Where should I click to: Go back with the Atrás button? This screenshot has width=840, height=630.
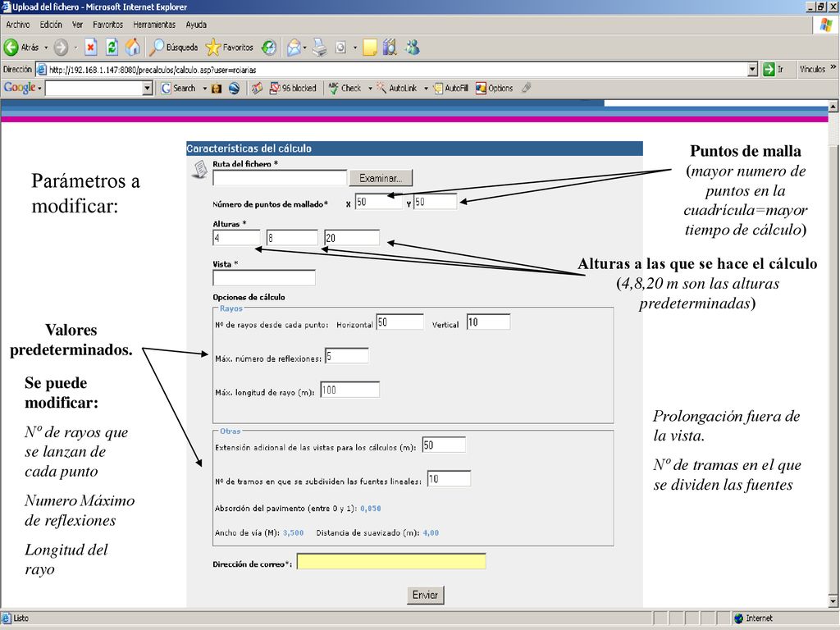click(x=21, y=48)
